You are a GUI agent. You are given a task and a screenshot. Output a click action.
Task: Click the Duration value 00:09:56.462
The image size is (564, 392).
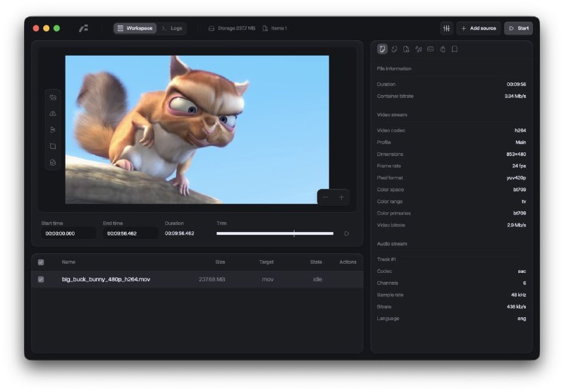pyautogui.click(x=180, y=233)
